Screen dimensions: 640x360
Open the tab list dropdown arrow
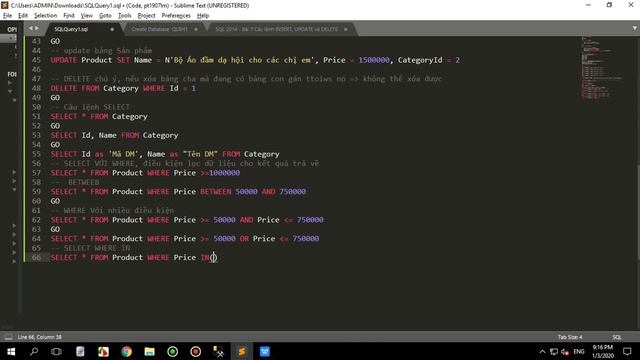pos(635,28)
